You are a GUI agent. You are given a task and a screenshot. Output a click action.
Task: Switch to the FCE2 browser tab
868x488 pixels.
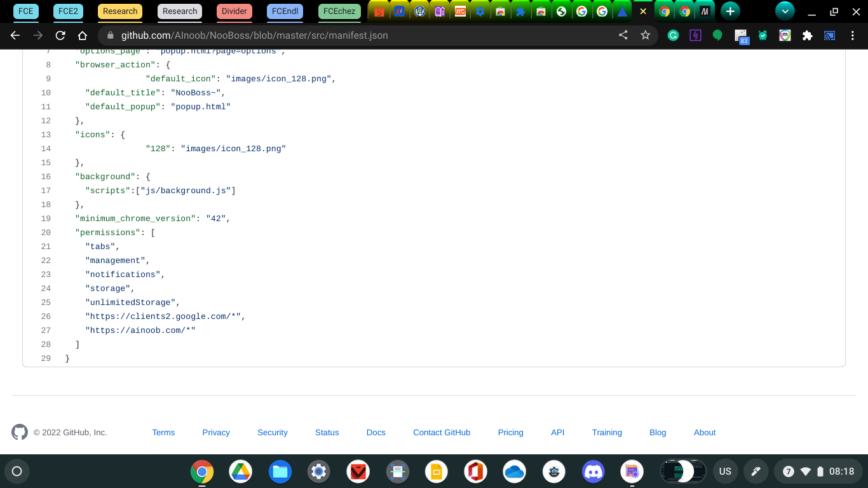[67, 11]
